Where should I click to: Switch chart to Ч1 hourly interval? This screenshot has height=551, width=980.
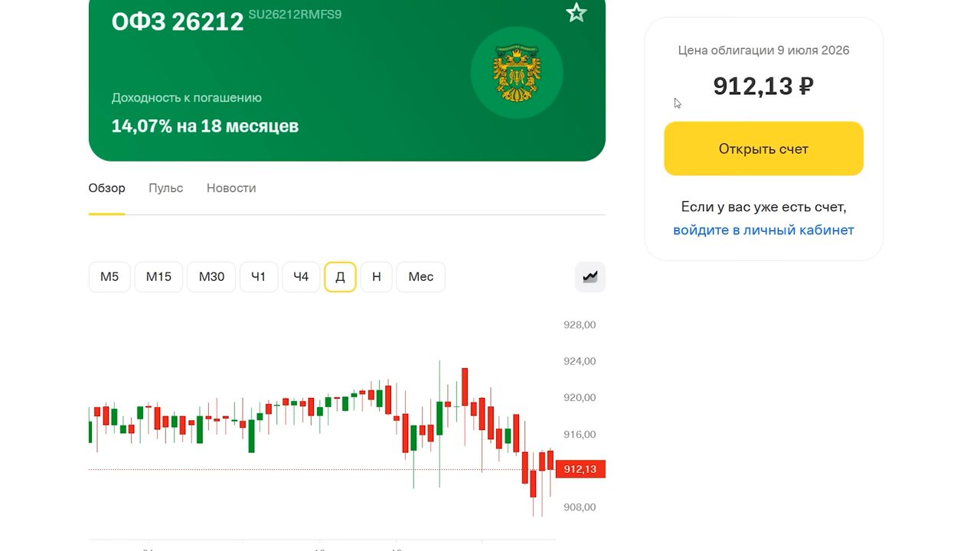click(259, 276)
